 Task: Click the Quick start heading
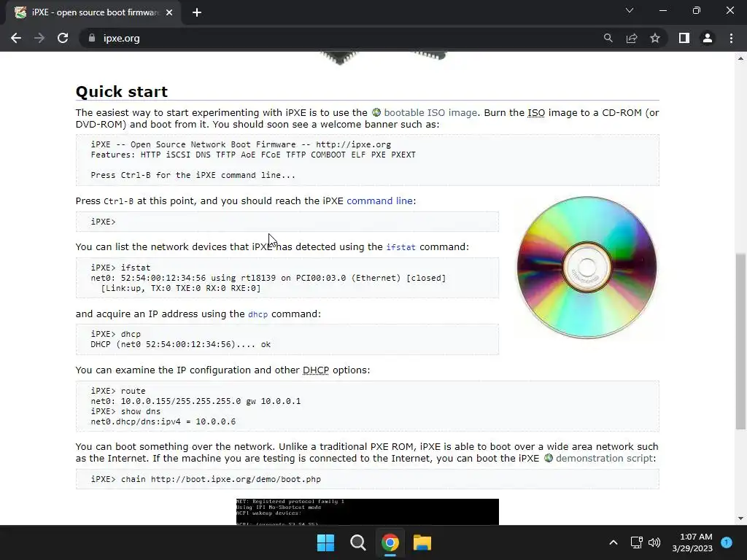tap(122, 91)
